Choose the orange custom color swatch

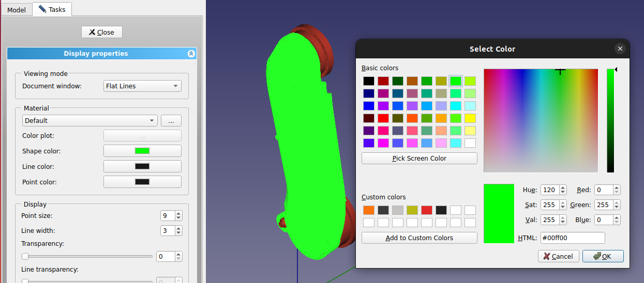point(368,210)
